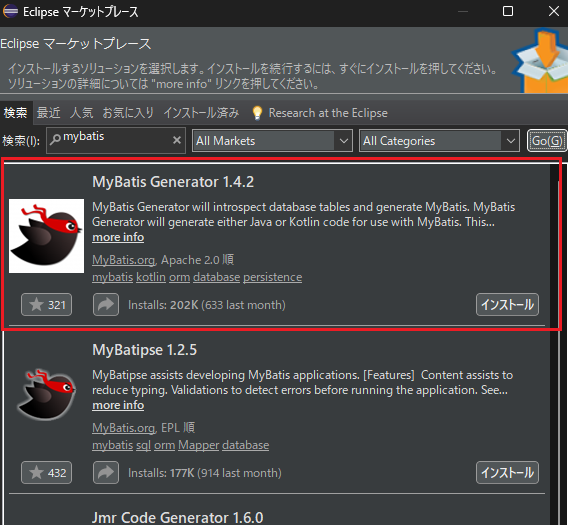Open more info link for MyBatis Generator
Viewport: 568px width, 525px height.
118,237
